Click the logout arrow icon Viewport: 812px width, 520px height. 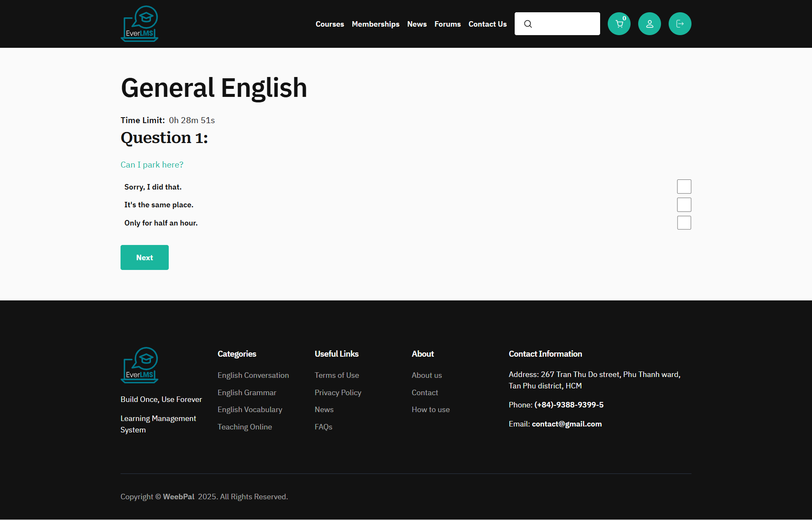(x=680, y=24)
